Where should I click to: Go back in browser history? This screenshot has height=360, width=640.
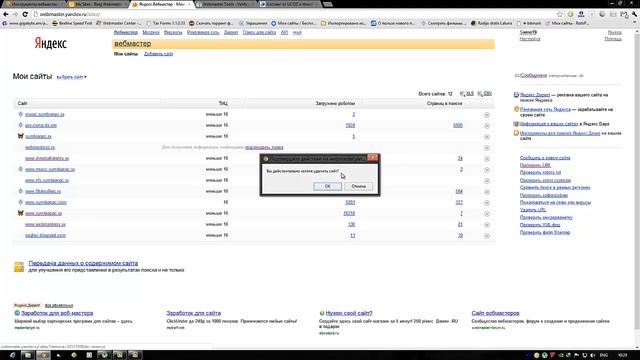click(6, 14)
